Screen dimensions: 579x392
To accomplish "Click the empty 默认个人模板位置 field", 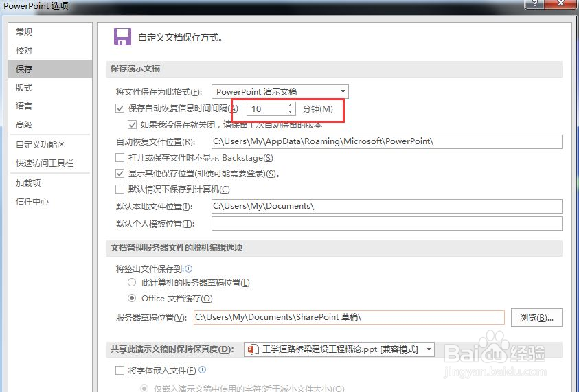I will coord(387,224).
